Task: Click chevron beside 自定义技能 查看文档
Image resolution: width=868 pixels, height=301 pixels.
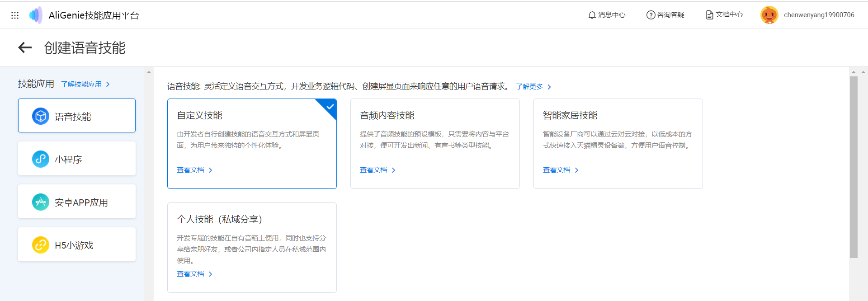Action: 210,170
